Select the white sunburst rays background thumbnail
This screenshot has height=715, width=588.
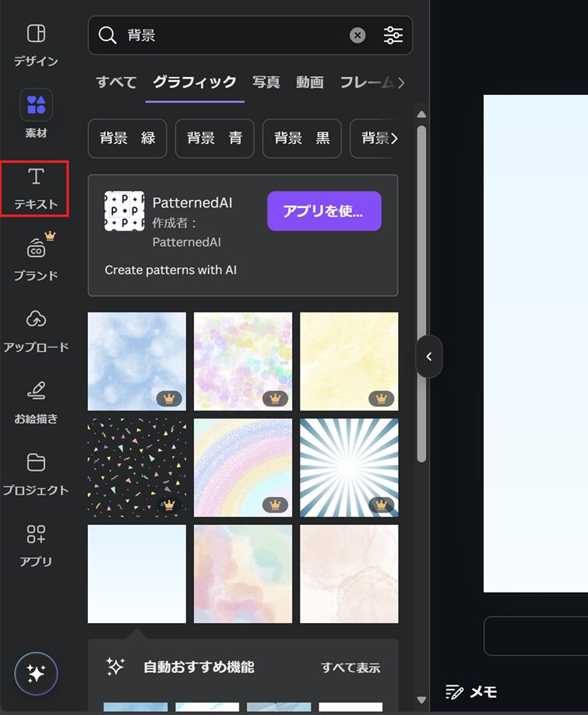pos(349,467)
